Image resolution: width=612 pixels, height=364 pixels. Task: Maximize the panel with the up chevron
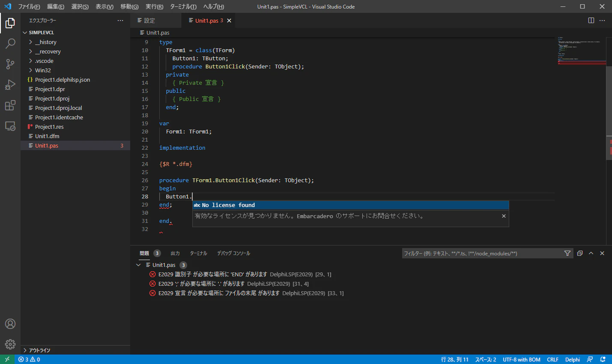point(591,253)
